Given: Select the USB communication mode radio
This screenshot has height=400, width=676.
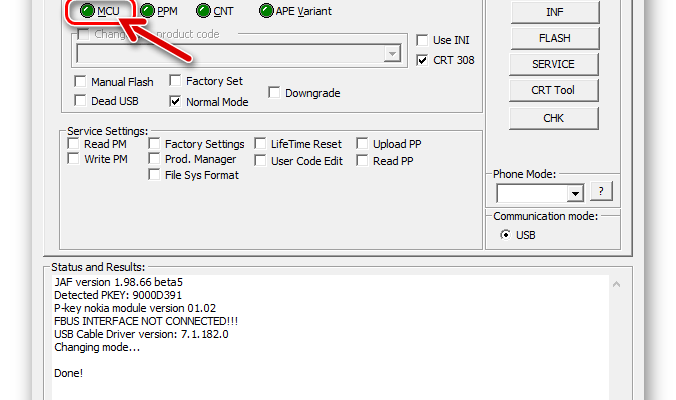Looking at the screenshot, I should 505,235.
